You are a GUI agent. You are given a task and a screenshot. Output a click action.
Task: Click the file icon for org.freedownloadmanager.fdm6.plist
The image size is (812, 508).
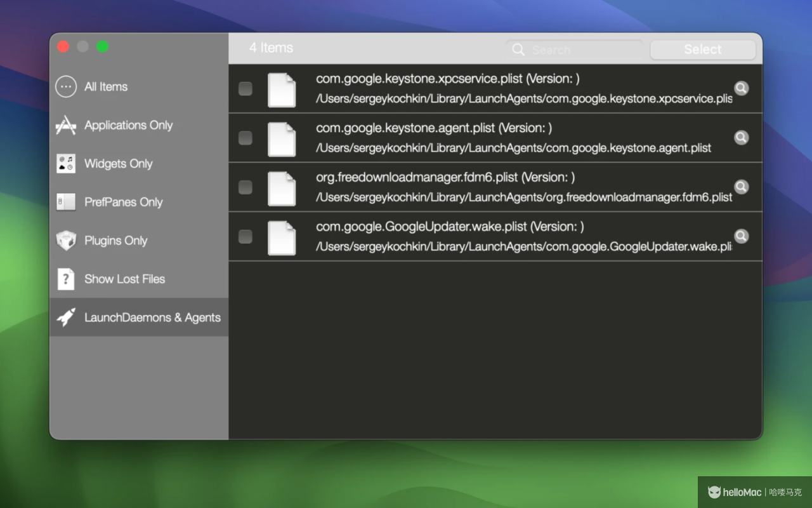(x=282, y=188)
